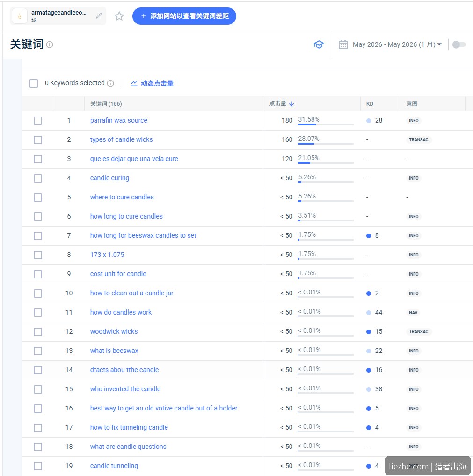The image size is (473, 476).
Task: Click NAV intent badge for how do candles work
Action: (413, 313)
